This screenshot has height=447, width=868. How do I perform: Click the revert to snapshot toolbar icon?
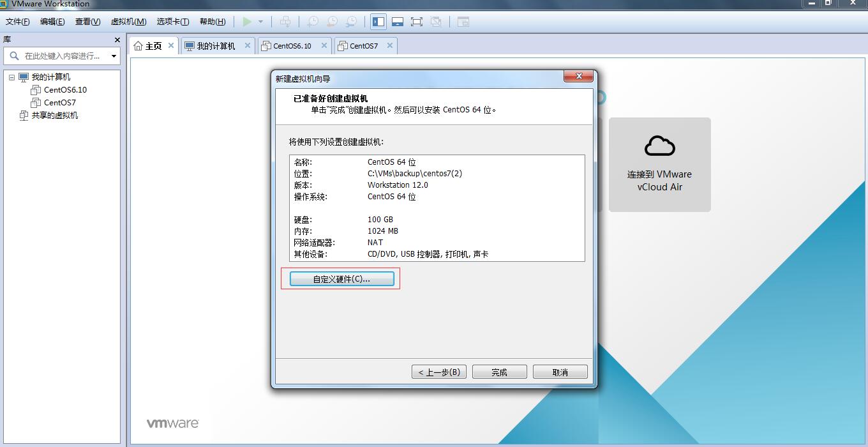[x=332, y=22]
